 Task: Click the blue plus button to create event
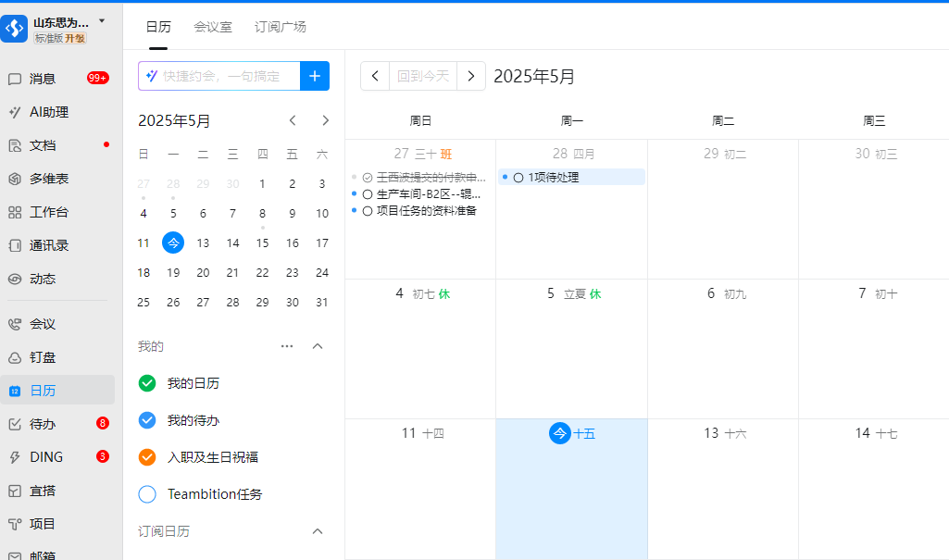315,76
